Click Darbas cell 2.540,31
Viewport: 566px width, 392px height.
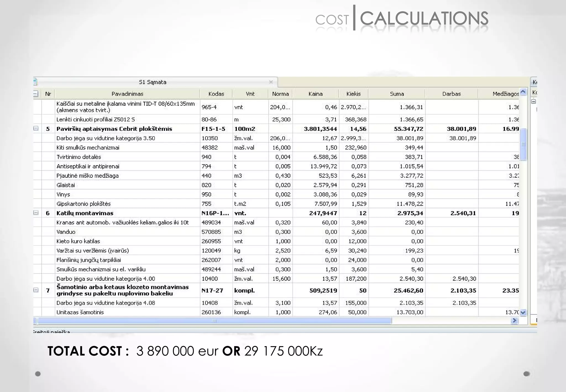click(x=452, y=213)
